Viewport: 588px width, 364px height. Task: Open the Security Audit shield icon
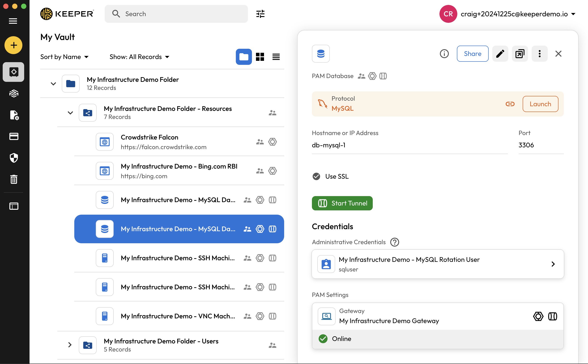tap(14, 158)
